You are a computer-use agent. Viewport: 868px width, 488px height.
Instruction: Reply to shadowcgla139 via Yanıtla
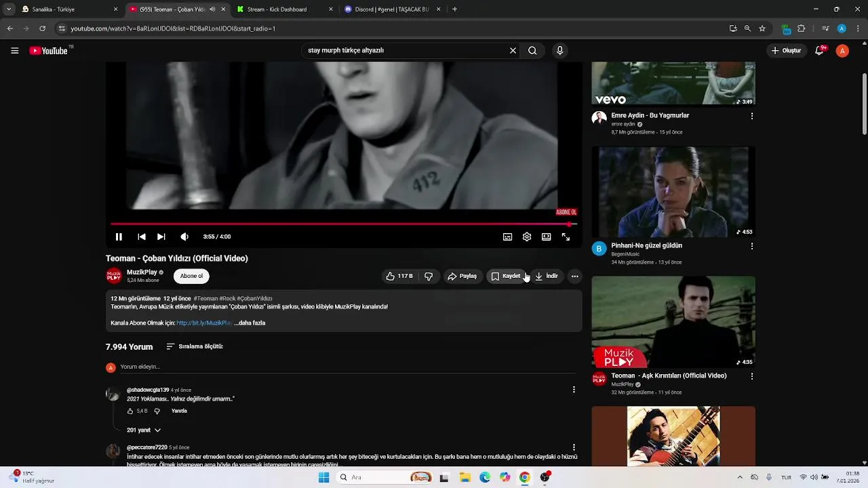tap(179, 411)
